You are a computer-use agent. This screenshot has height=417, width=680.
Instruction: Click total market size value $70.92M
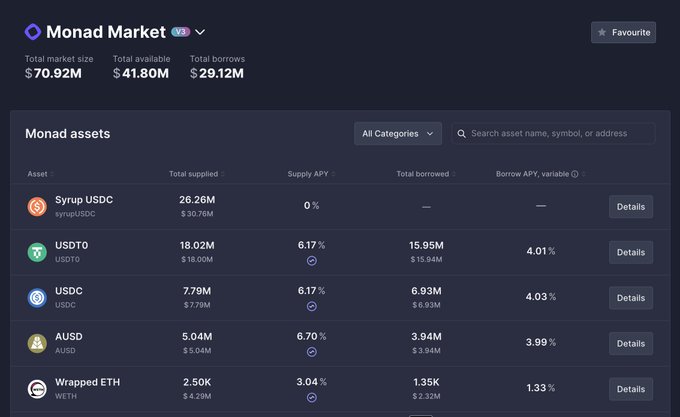point(53,73)
